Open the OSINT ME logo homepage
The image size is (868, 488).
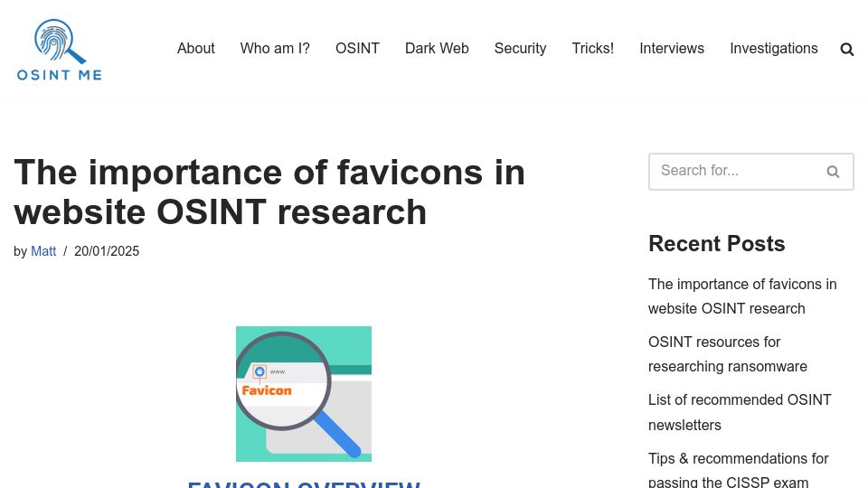[x=60, y=50]
